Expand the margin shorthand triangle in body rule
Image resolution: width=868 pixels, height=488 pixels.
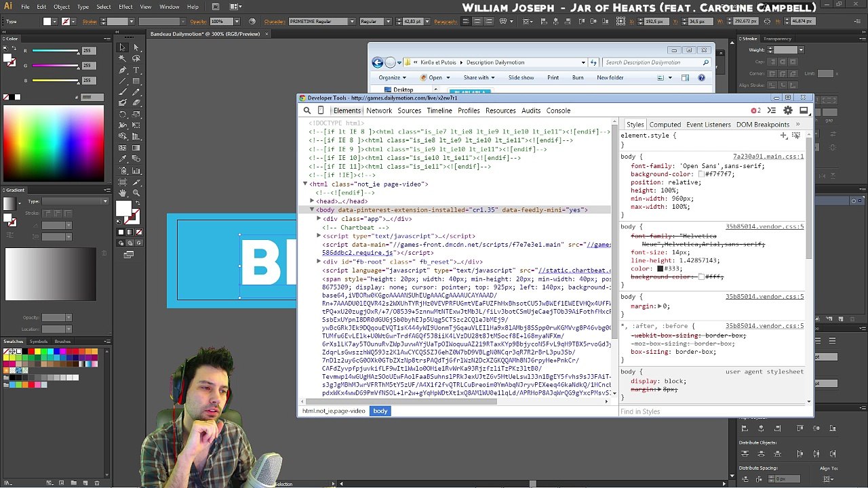(x=660, y=306)
